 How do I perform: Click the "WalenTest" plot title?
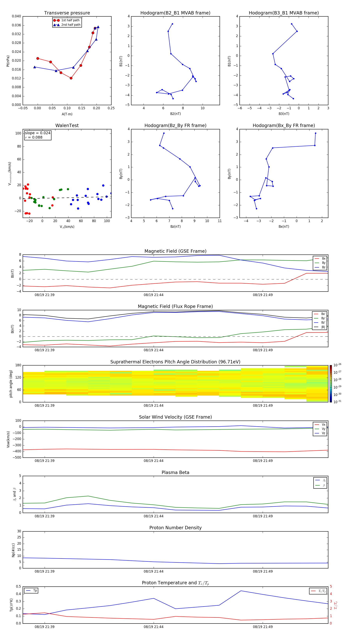[67, 125]
